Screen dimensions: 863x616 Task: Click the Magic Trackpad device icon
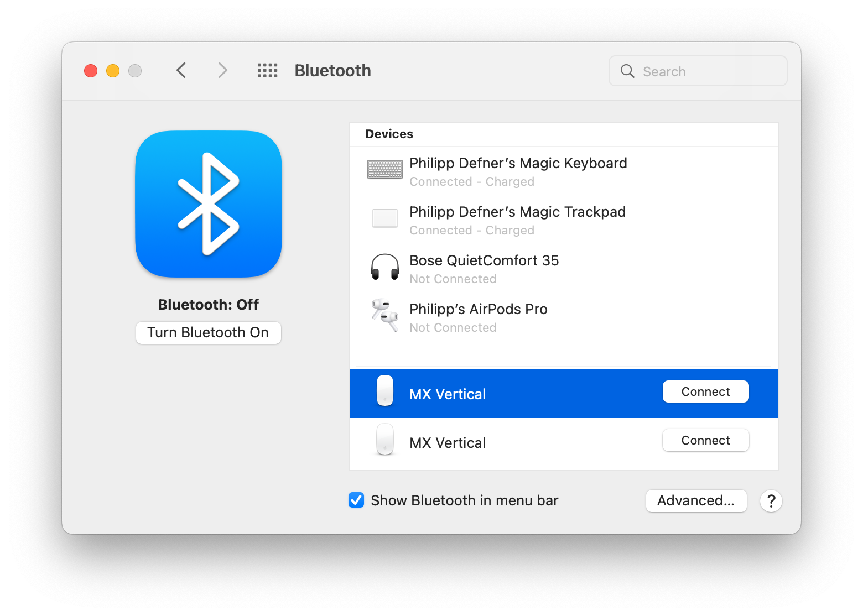point(385,218)
